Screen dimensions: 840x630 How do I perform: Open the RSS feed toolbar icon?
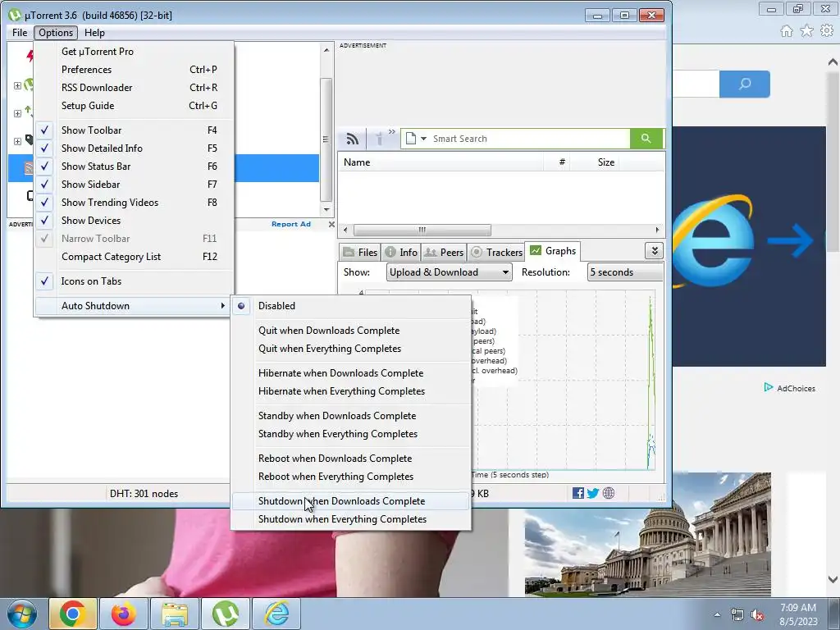[x=352, y=139]
